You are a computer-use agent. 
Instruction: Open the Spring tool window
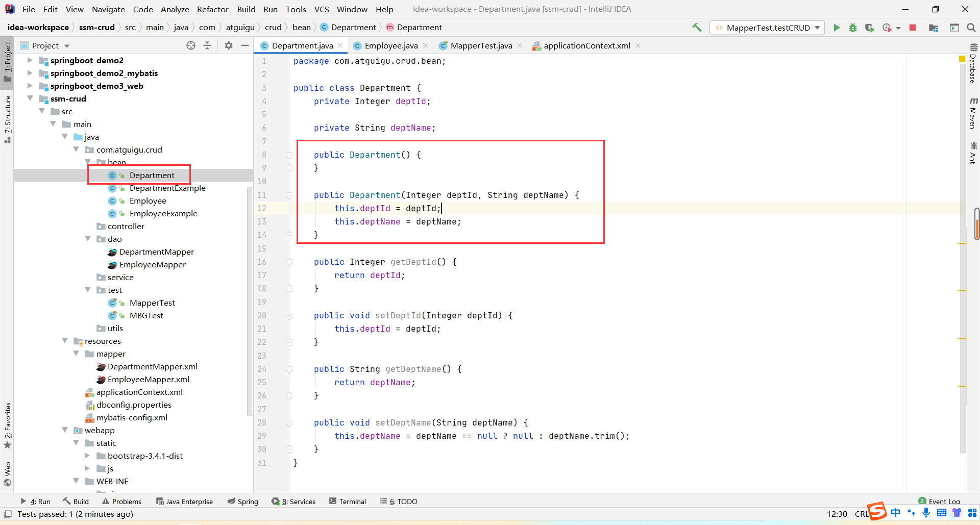[x=243, y=501]
